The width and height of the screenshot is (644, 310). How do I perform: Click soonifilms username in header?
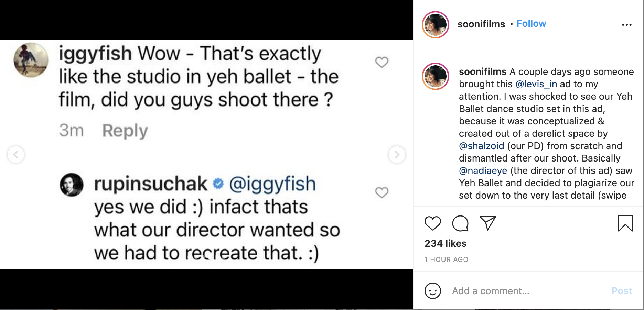pos(481,24)
